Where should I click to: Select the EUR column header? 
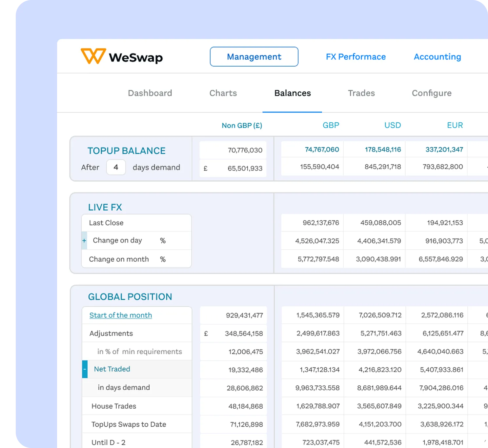coord(455,125)
